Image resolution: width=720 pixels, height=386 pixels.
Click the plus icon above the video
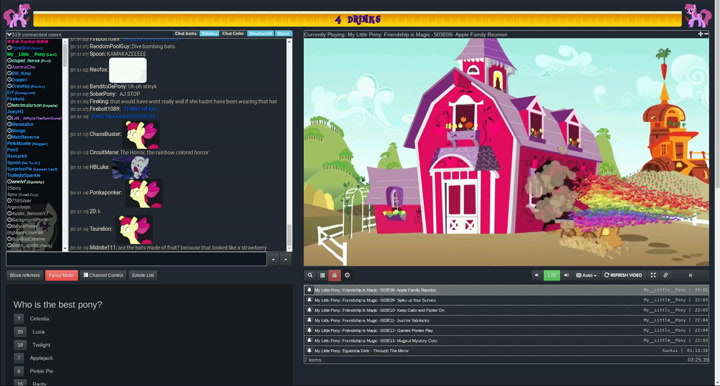[700, 34]
